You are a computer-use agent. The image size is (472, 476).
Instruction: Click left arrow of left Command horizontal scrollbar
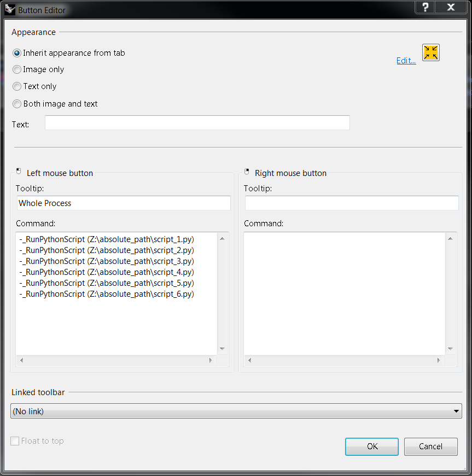[21, 360]
